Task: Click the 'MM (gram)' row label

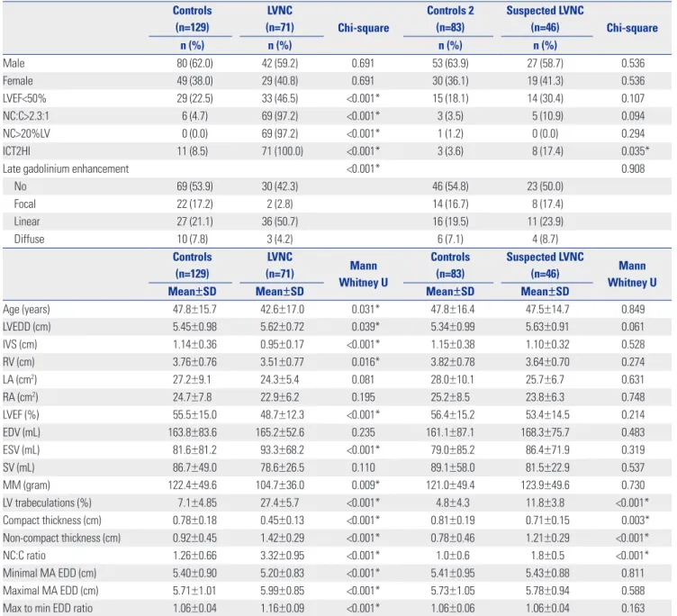Action: click(x=26, y=485)
